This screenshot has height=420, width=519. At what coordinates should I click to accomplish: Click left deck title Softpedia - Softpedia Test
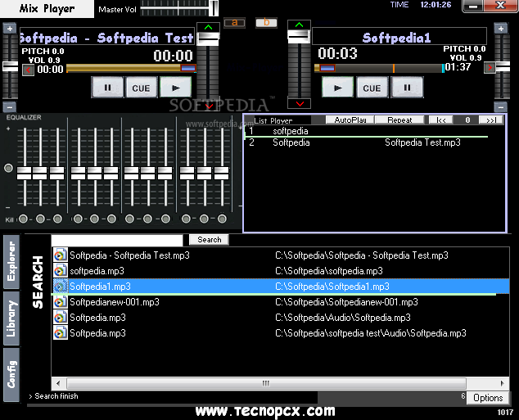tap(107, 38)
